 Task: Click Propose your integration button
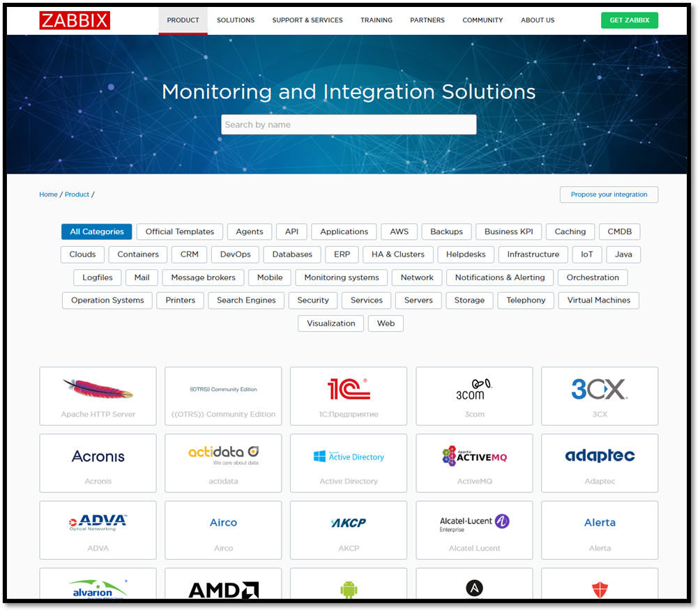click(x=609, y=194)
